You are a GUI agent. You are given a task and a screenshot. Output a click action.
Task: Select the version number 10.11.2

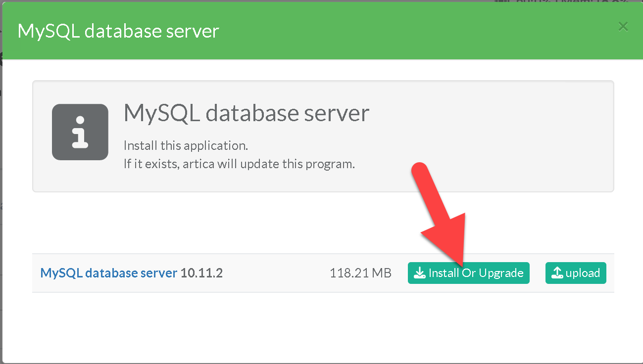pyautogui.click(x=201, y=273)
